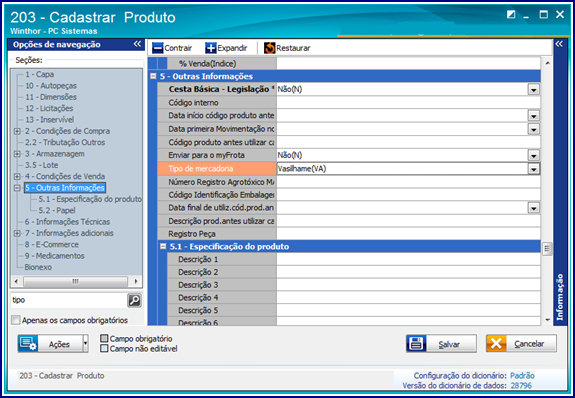Click the Cancelar orange X icon
The image size is (575, 398).
point(496,344)
